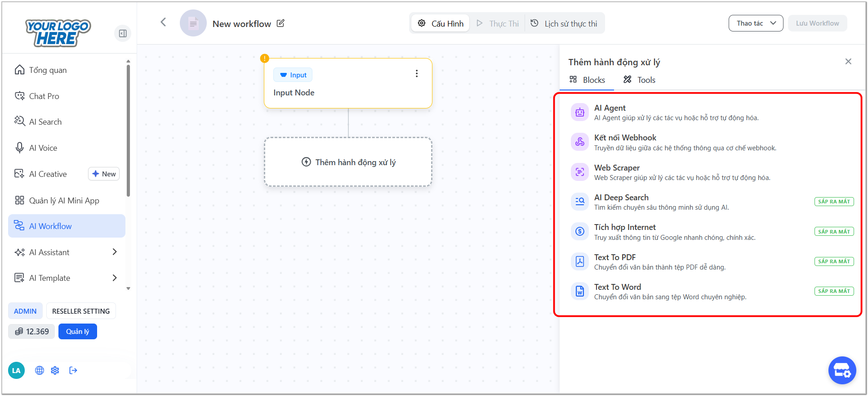This screenshot has width=868, height=396.
Task: Switch to the Tools tab
Action: [x=639, y=80]
